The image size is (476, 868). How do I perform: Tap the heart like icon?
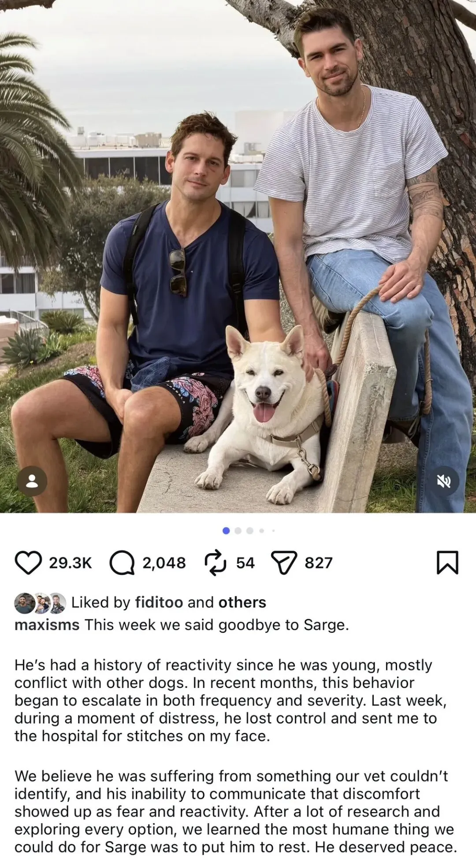(28, 562)
